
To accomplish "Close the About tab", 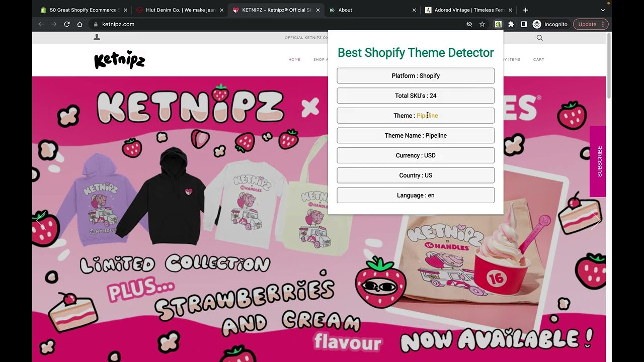I will tap(414, 10).
